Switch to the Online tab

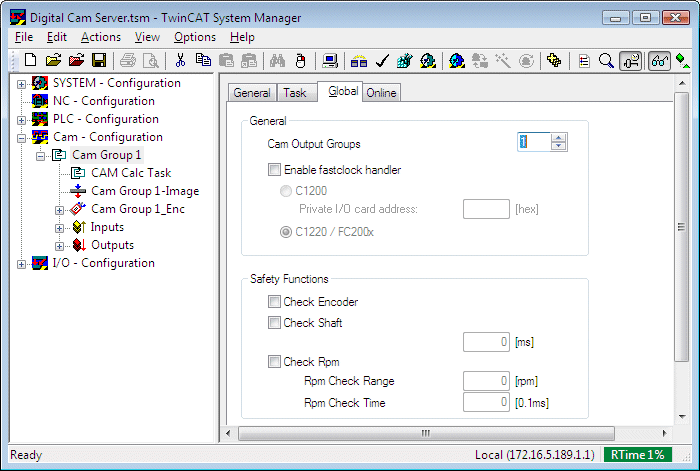pos(381,93)
